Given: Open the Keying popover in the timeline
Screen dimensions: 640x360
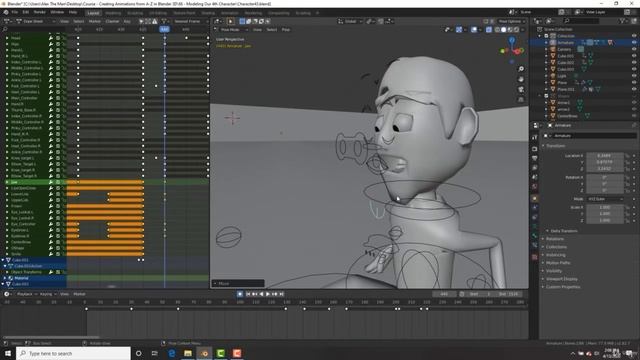Looking at the screenshot, I should (48, 294).
